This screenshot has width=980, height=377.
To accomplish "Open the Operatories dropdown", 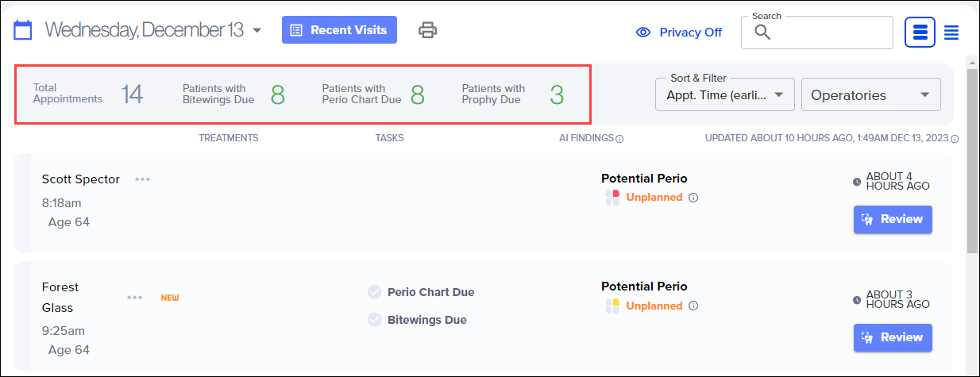I will 870,95.
